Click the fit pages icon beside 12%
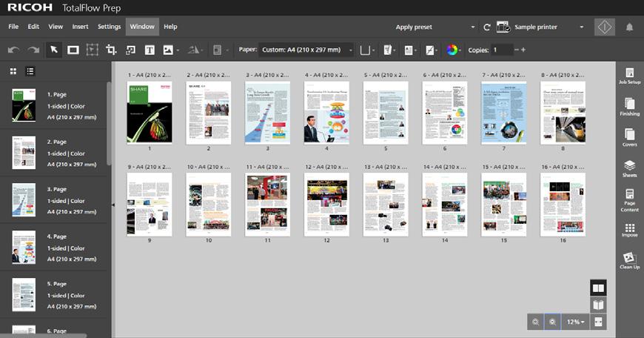Viewport: 644px width, 338px height. pos(598,322)
